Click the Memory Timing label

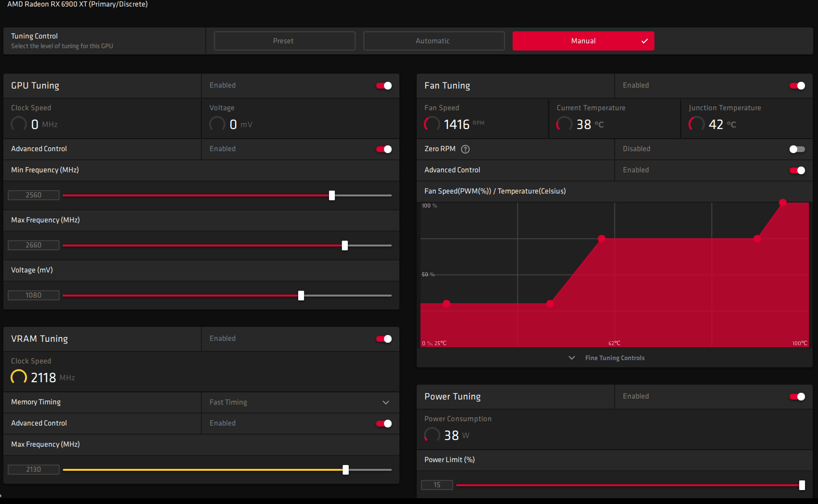36,402
